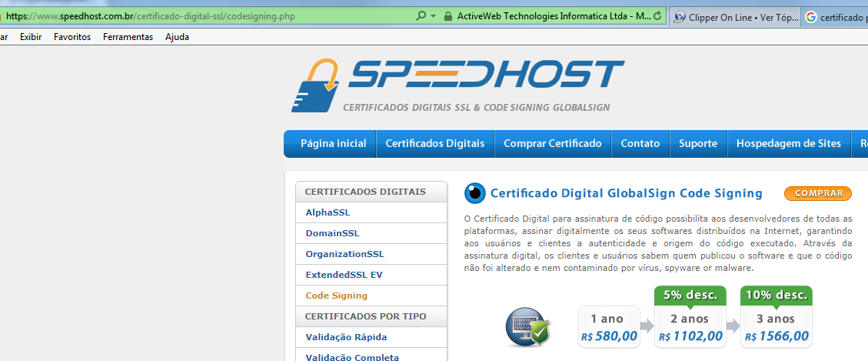
Task: Select AlphaSSL in the sidebar
Action: 328,212
